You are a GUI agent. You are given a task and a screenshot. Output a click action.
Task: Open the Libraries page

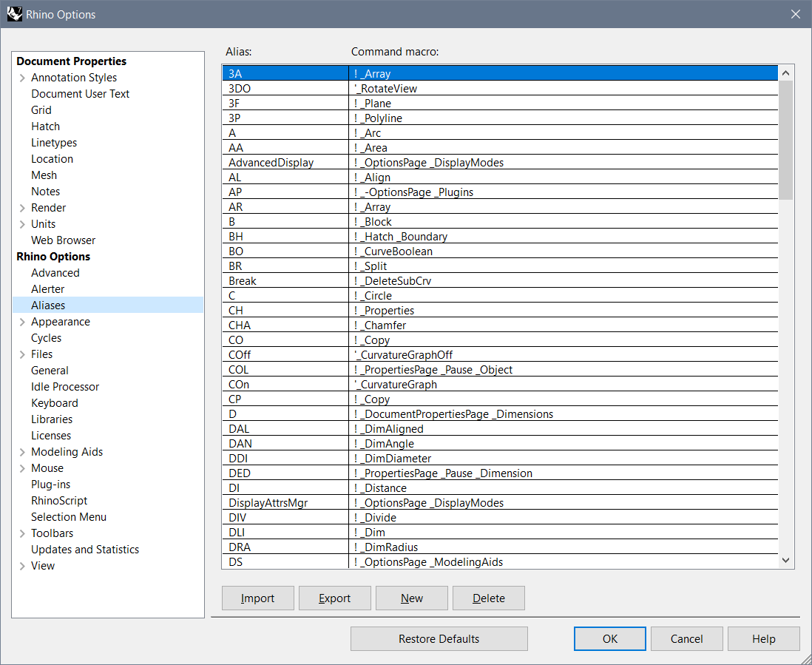[x=52, y=419]
